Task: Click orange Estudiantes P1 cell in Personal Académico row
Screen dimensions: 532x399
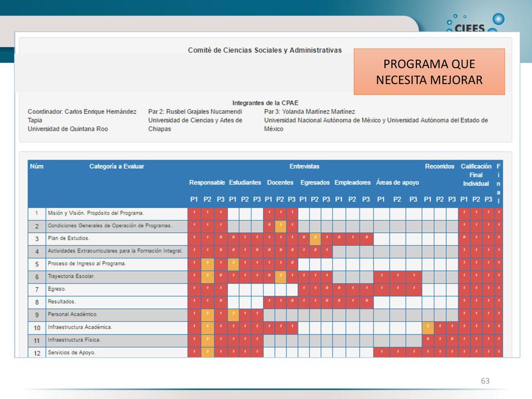Action: [x=233, y=315]
